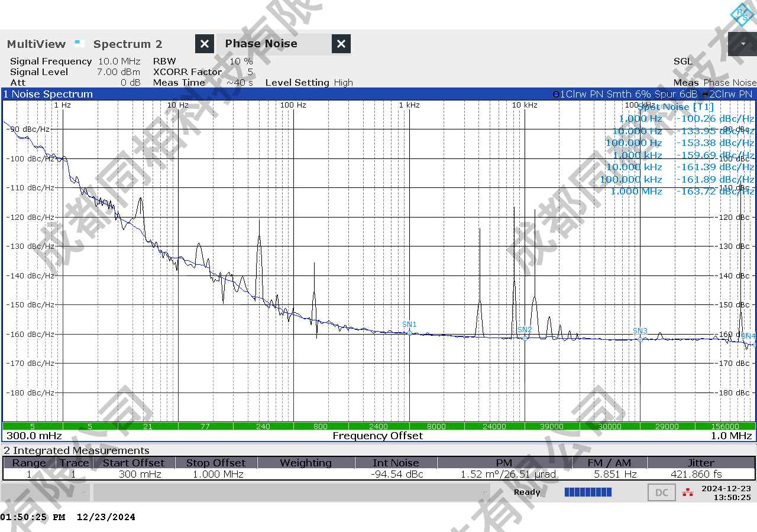Select spot noise marker SN2 on trace
Screen dimensions: 757x532
pos(525,338)
